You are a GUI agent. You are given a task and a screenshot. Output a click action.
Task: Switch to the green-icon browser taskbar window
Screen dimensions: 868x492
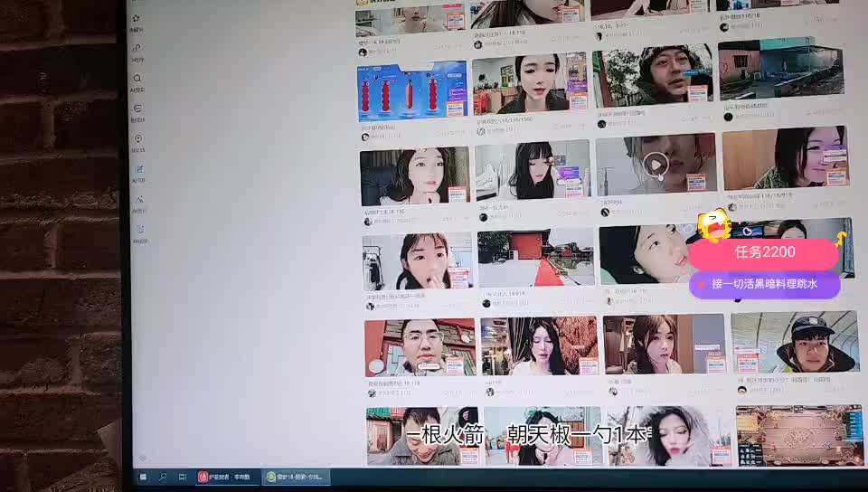[296, 477]
